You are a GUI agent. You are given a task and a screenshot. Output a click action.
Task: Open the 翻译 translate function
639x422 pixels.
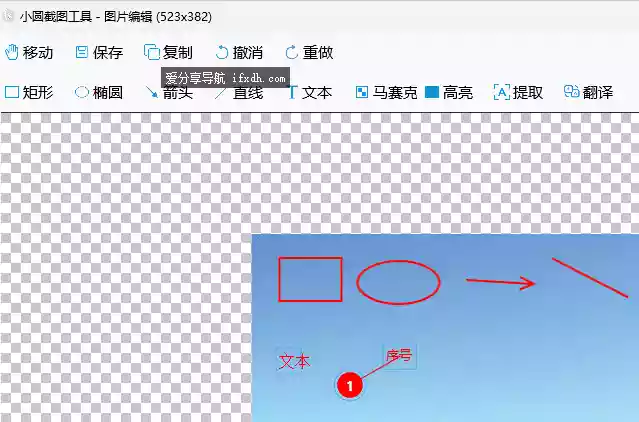click(588, 92)
